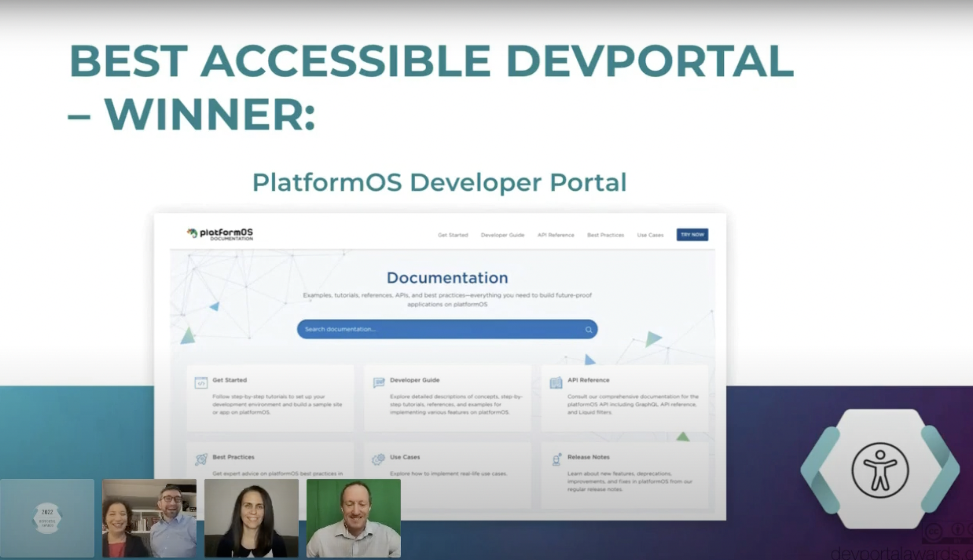Click the accessibility person badge icon
Image resolution: width=973 pixels, height=560 pixels.
pyautogui.click(x=880, y=470)
